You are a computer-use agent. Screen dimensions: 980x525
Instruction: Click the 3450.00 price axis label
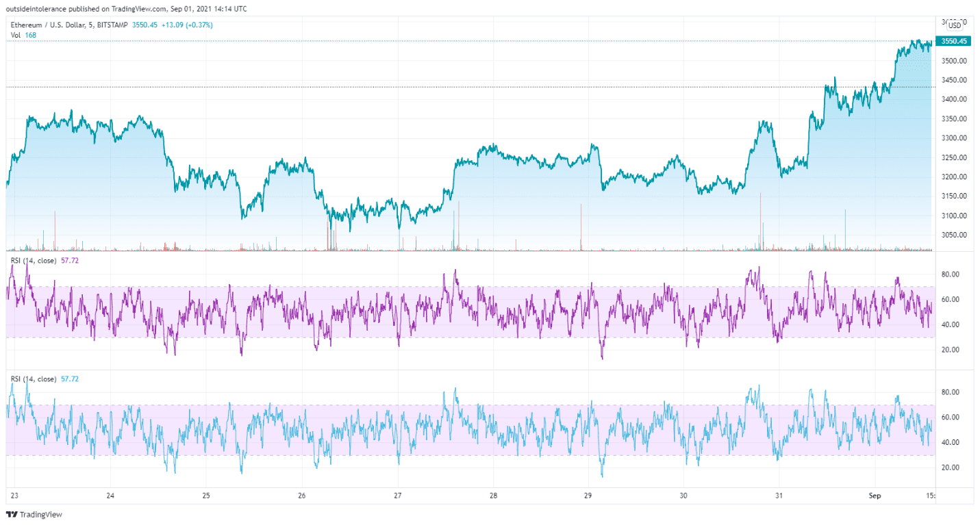pos(954,80)
